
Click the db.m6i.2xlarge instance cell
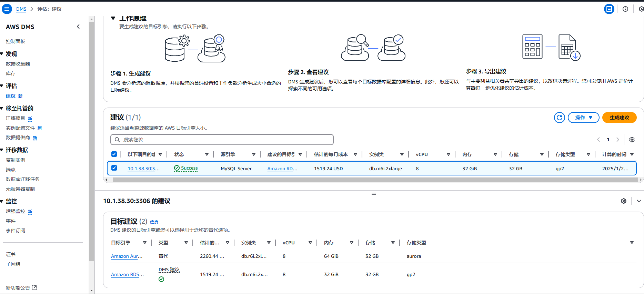point(385,169)
